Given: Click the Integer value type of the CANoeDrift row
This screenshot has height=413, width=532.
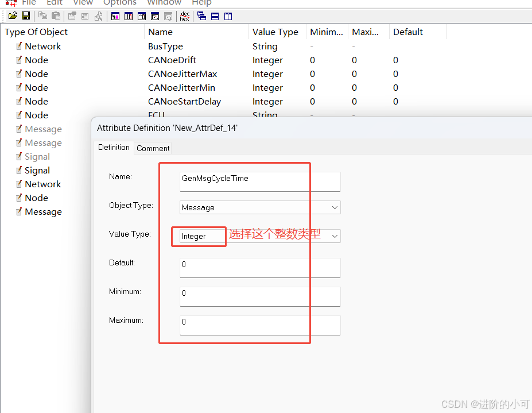Looking at the screenshot, I should coord(267,60).
